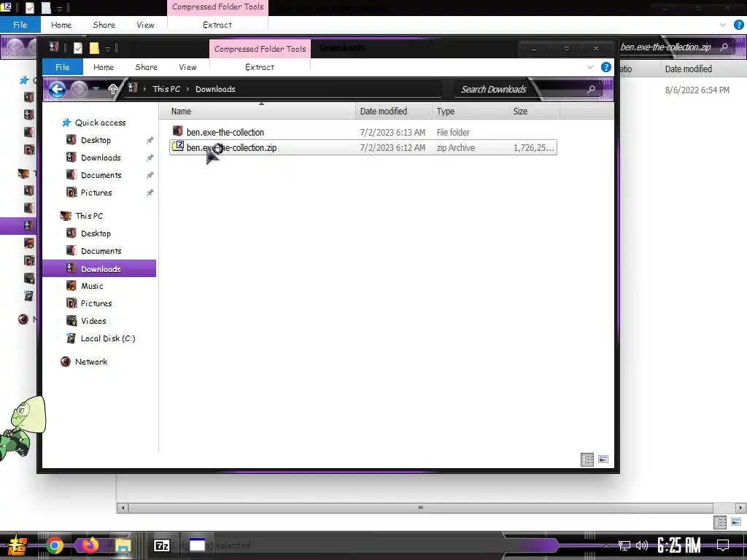Launch Google Chrome from taskbar
Screen dimensions: 747x560
[54, 545]
